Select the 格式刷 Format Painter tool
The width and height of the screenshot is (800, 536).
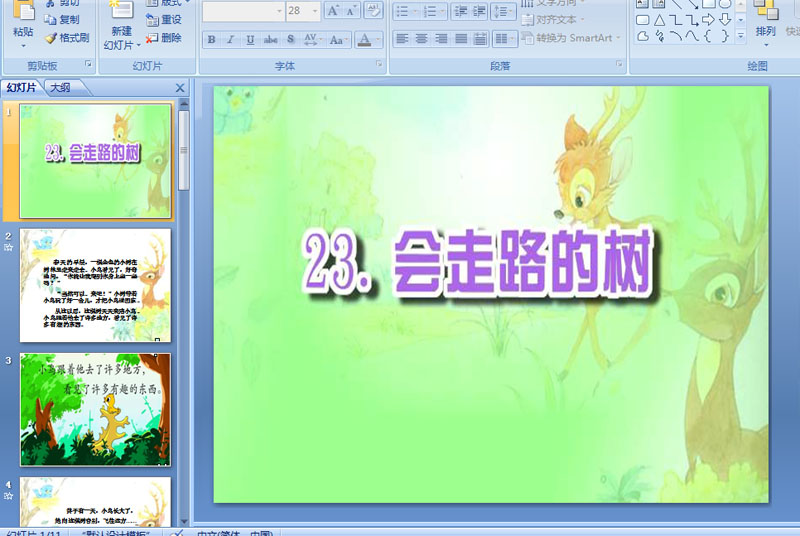66,38
